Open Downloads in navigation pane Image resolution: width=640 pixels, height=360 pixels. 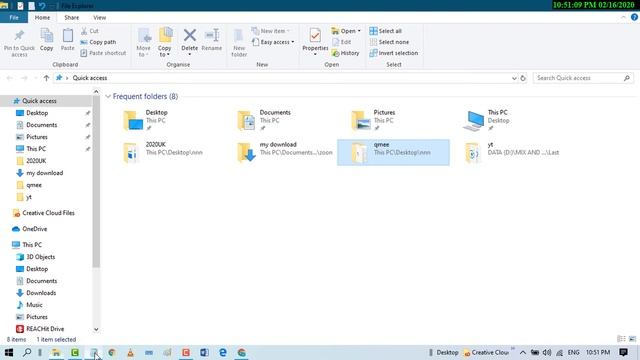pos(41,293)
